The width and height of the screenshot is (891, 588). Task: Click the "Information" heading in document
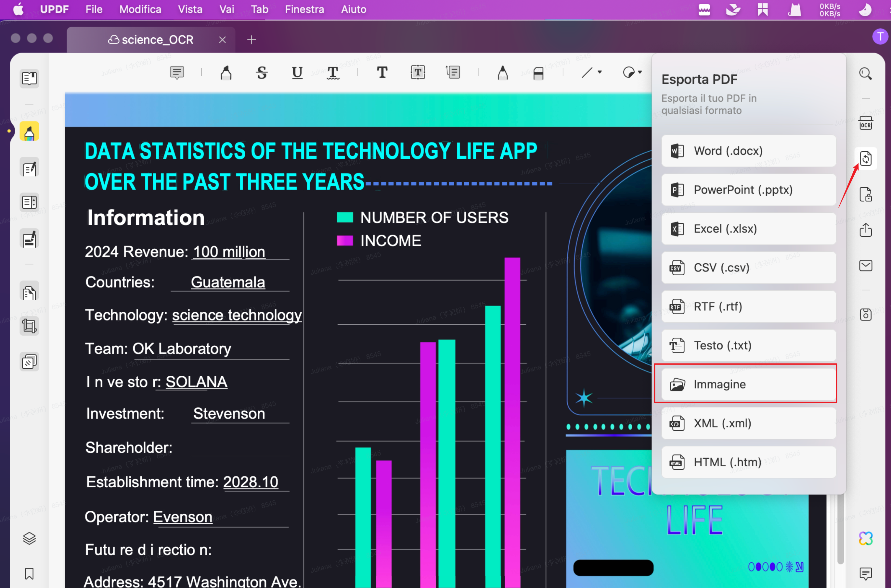pyautogui.click(x=146, y=218)
